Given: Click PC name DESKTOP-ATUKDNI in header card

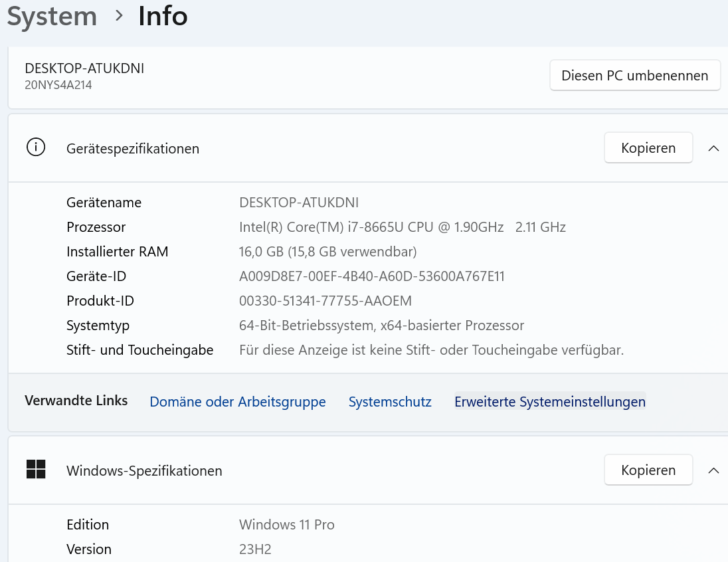Looking at the screenshot, I should click(x=84, y=68).
